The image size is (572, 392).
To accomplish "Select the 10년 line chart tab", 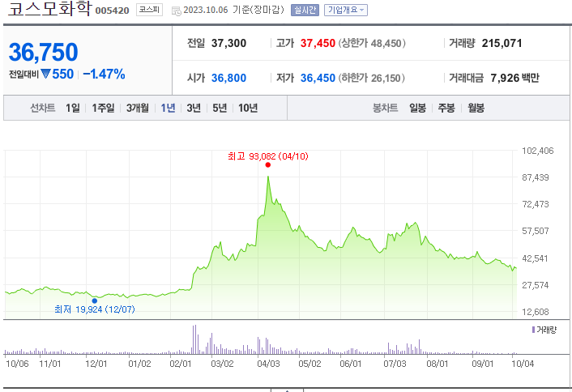I will (248, 108).
